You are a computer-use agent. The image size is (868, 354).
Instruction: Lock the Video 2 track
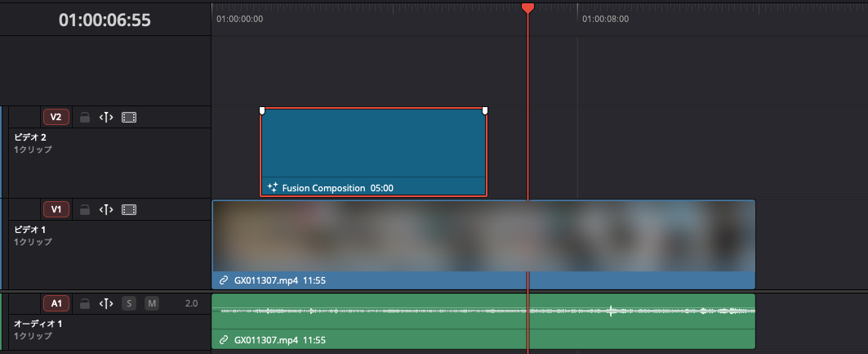pos(85,118)
